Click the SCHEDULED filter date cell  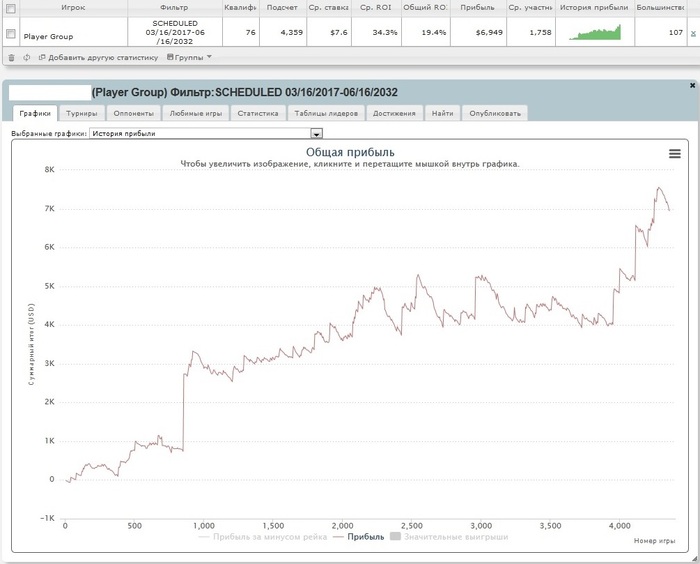175,33
